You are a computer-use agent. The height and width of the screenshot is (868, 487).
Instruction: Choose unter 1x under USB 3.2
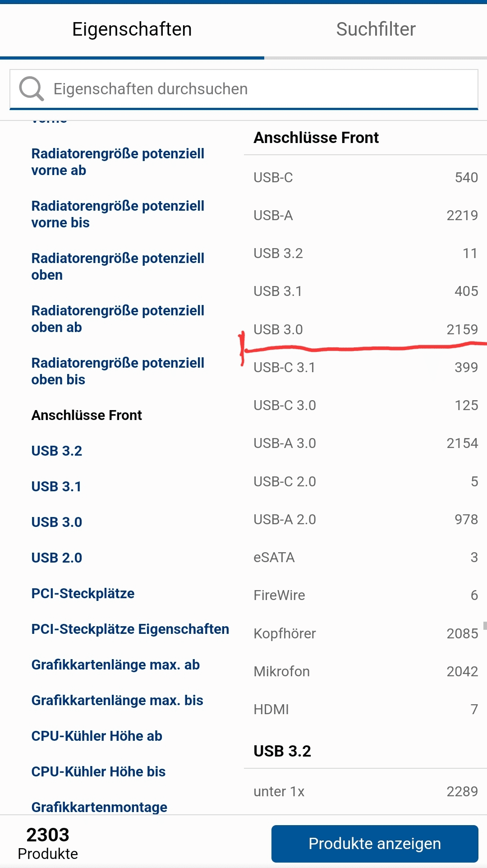click(x=366, y=791)
